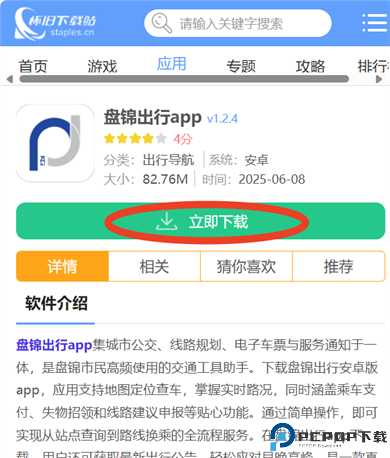This screenshot has width=390, height=458.
Task: Open the 攻略 nav tab
Action: pyautogui.click(x=310, y=66)
